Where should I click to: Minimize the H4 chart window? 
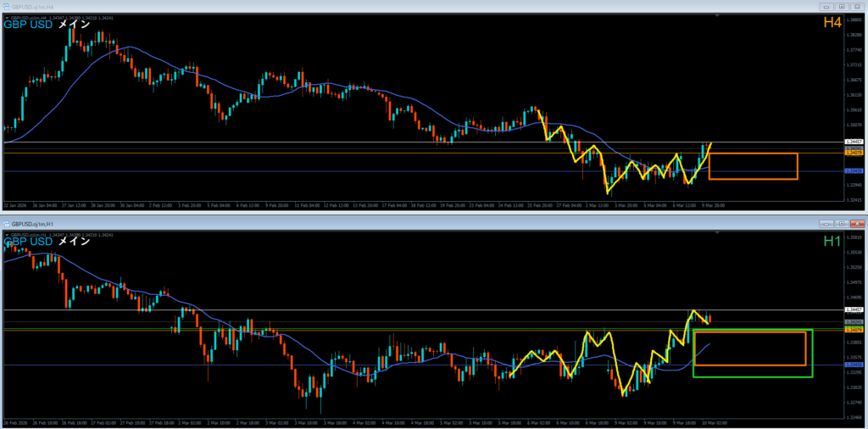826,7
